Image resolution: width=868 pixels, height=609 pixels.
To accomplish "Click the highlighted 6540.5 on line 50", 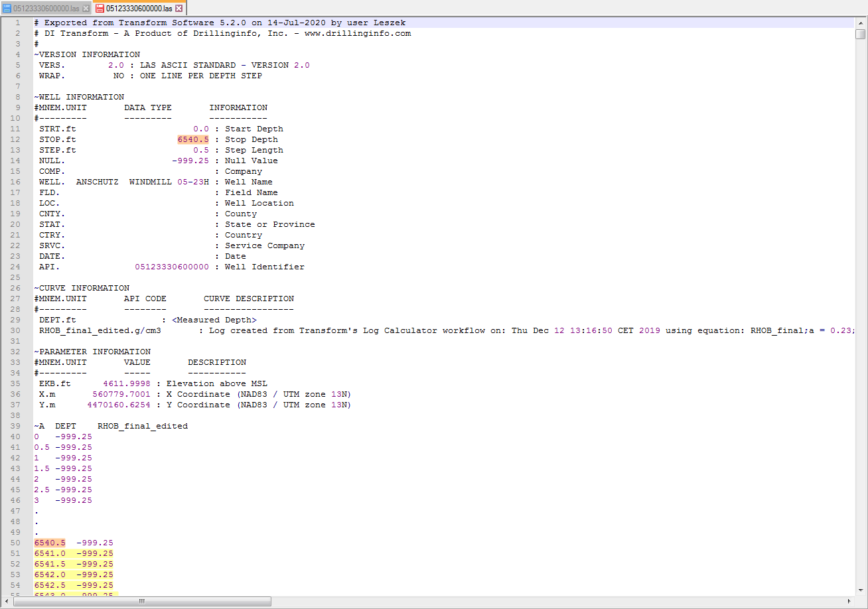I will (x=49, y=542).
